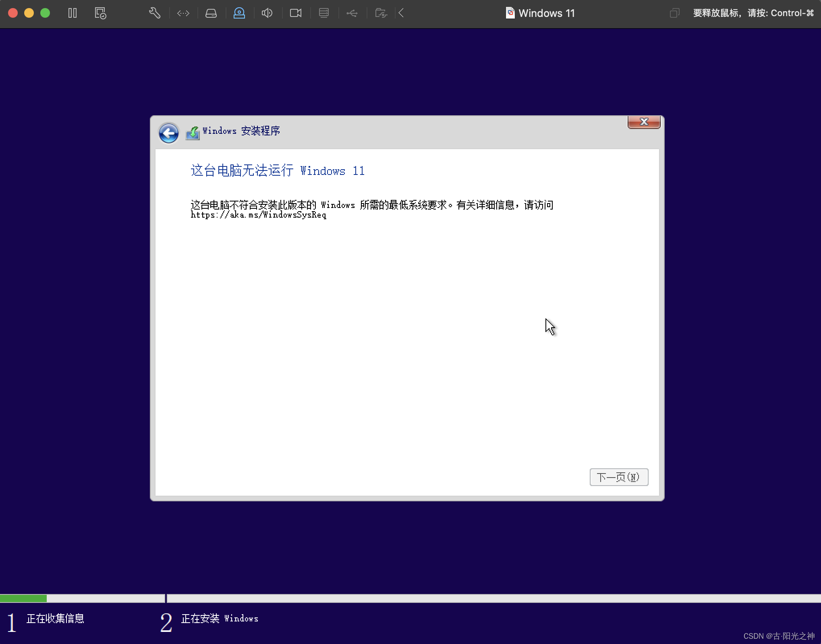The height and width of the screenshot is (644, 821).
Task: Click the hard disk drive icon
Action: [x=211, y=13]
